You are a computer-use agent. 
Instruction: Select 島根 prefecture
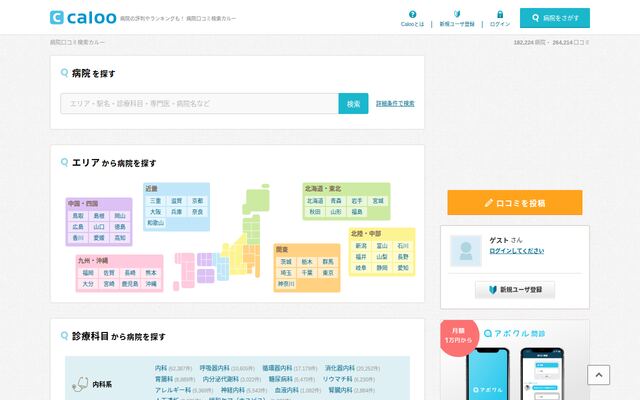99,216
